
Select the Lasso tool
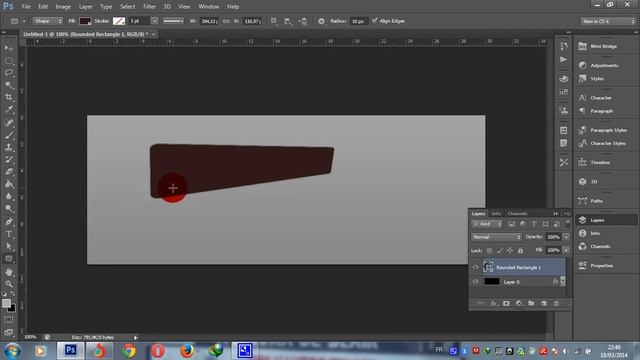[9, 73]
